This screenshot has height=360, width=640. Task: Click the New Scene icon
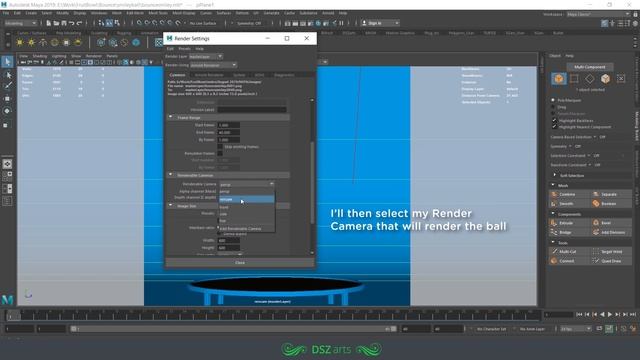click(x=48, y=23)
